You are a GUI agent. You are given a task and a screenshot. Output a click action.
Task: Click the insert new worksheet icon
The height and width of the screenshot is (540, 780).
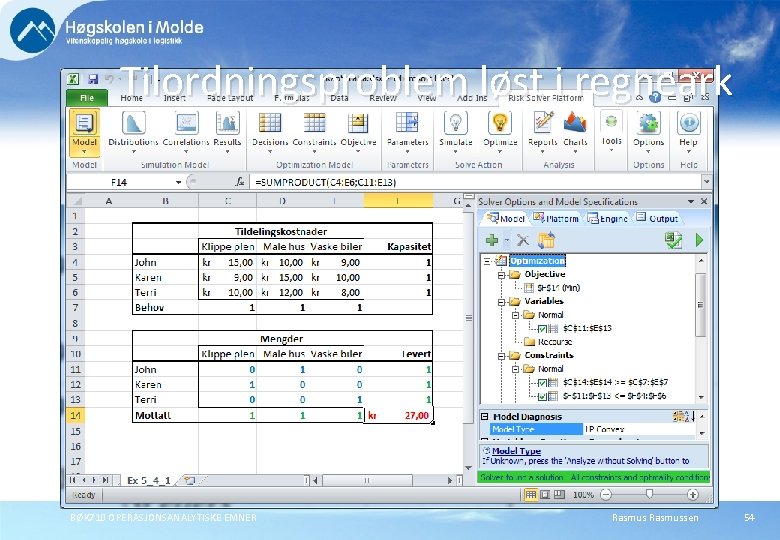click(190, 480)
